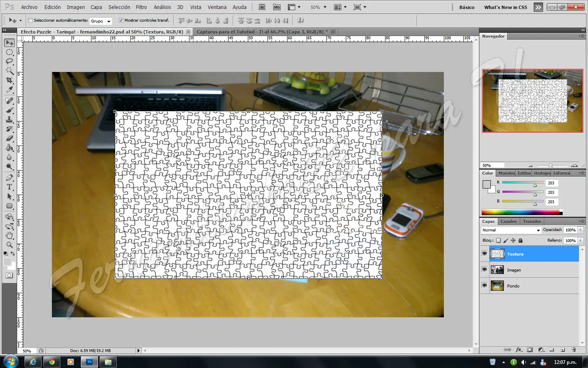This screenshot has height=368, width=588.
Task: Select the Hand tool
Action: pyautogui.click(x=9, y=235)
